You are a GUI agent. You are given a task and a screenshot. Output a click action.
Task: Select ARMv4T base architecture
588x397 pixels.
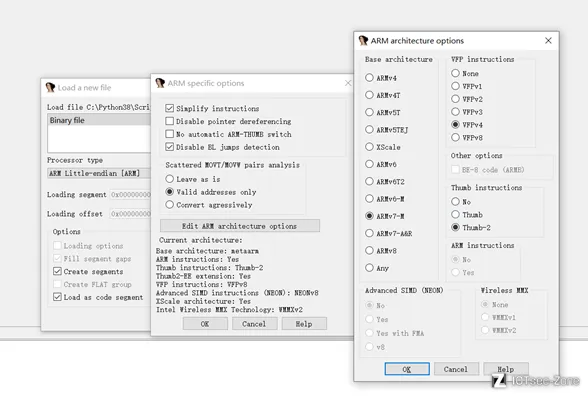369,95
